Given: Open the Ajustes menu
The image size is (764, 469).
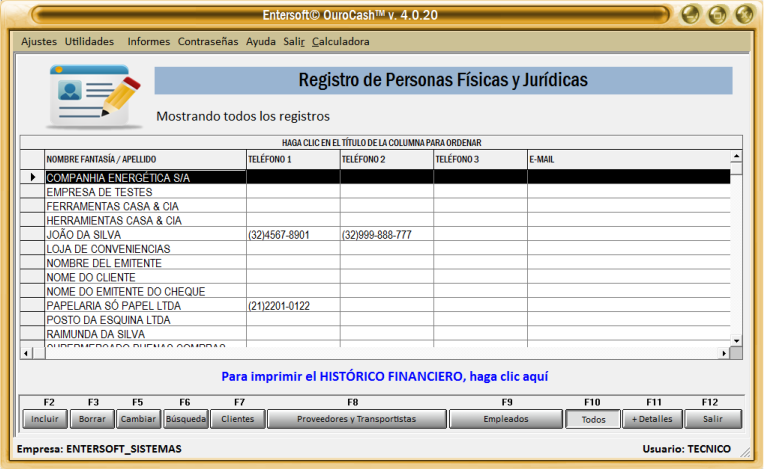Looking at the screenshot, I should (x=39, y=42).
